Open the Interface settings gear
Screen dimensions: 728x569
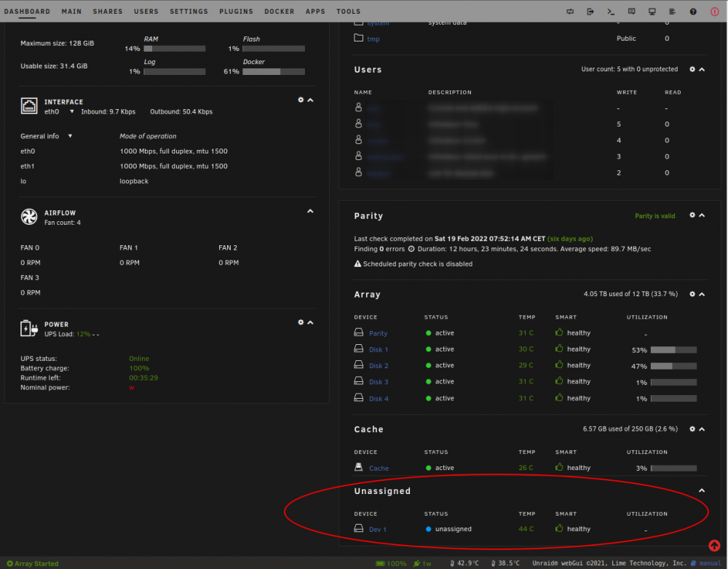pos(301,100)
